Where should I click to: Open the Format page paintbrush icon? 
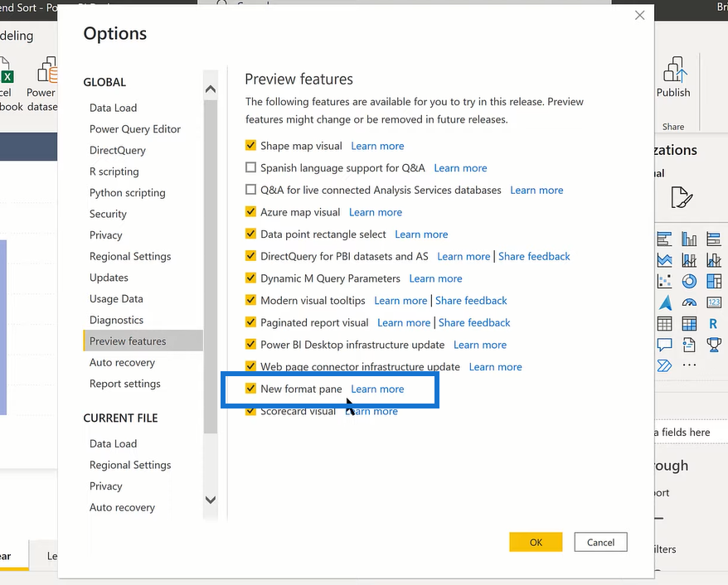(682, 198)
